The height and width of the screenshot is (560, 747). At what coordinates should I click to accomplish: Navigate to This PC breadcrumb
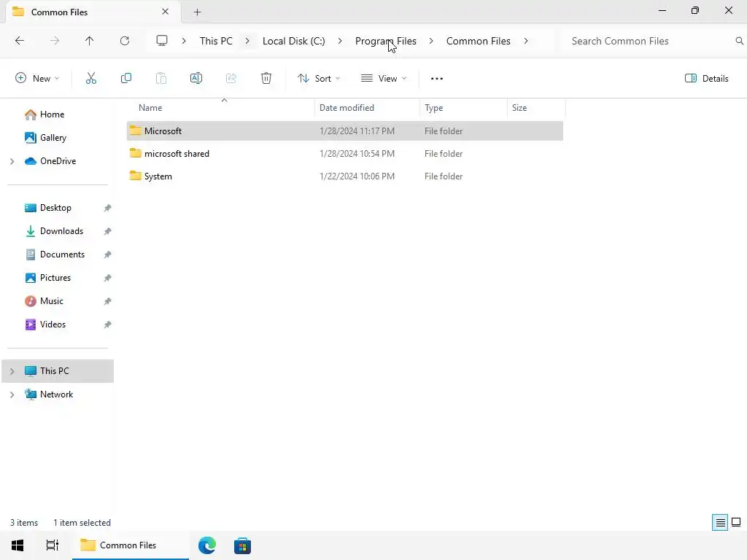(x=216, y=41)
